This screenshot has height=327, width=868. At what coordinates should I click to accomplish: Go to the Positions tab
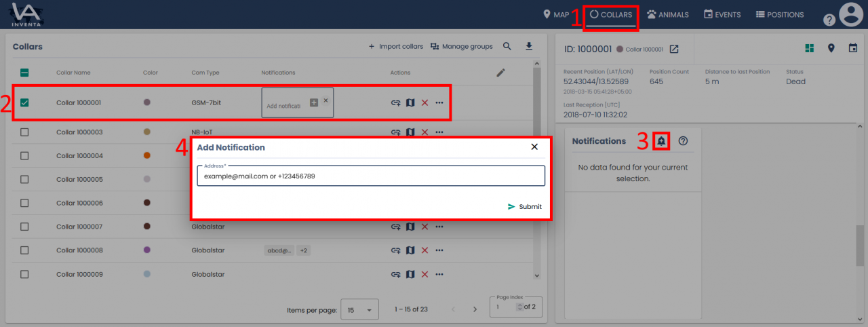[x=780, y=14]
